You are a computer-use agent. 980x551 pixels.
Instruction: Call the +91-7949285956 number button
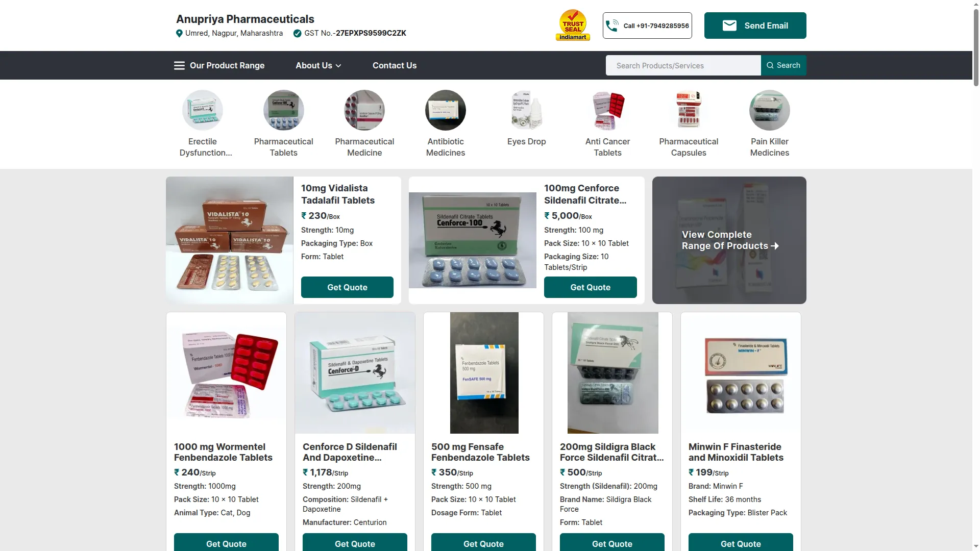[x=647, y=26]
